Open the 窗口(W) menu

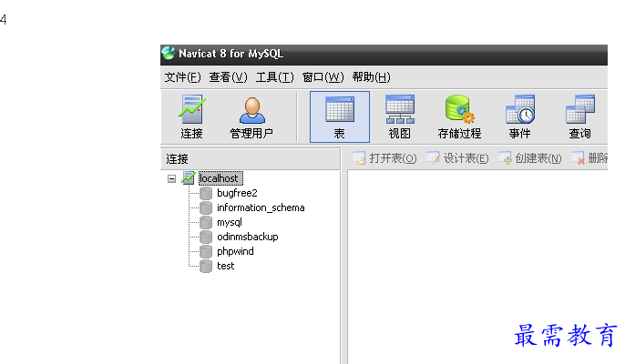pos(323,76)
